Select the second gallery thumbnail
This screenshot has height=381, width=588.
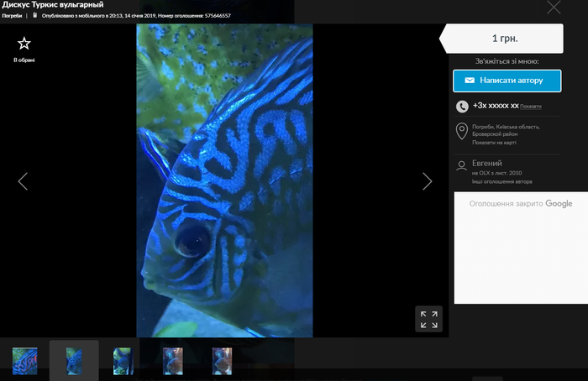pyautogui.click(x=74, y=360)
